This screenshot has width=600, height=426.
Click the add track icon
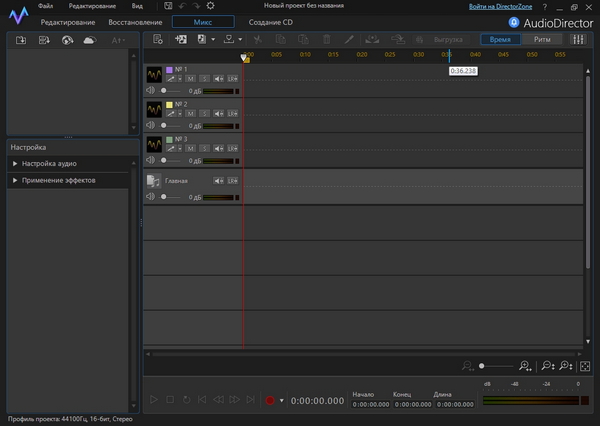click(181, 39)
